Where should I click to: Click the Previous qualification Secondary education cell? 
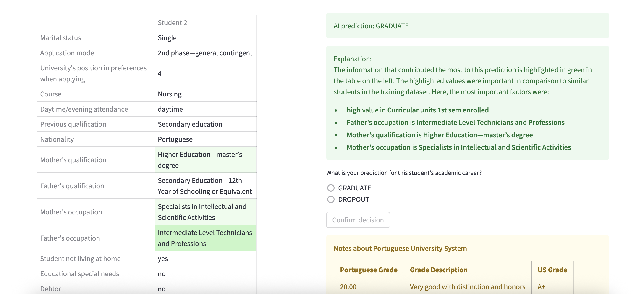190,124
